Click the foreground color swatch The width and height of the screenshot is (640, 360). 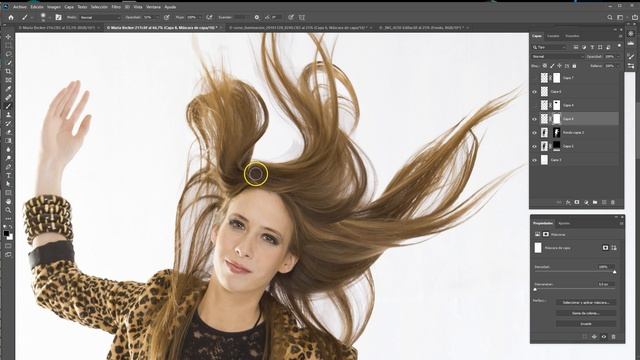pyautogui.click(x=6, y=233)
